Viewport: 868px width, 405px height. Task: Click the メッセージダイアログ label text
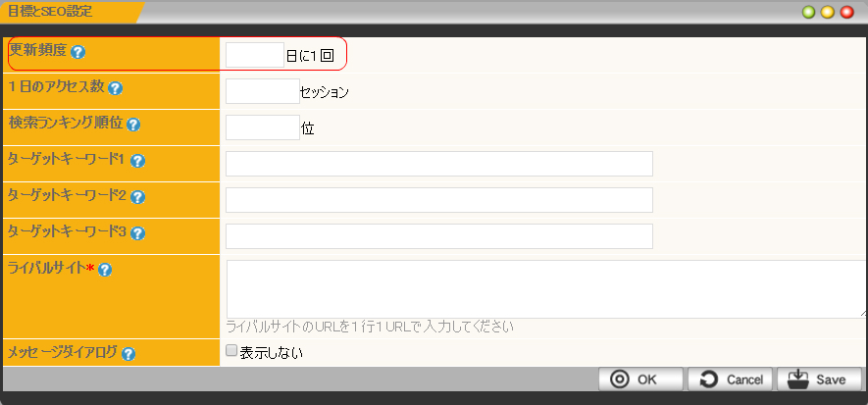(63, 352)
